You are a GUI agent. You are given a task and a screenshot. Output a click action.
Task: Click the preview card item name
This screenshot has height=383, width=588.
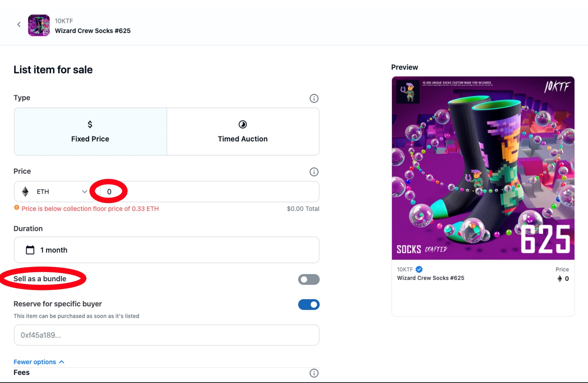(x=431, y=278)
